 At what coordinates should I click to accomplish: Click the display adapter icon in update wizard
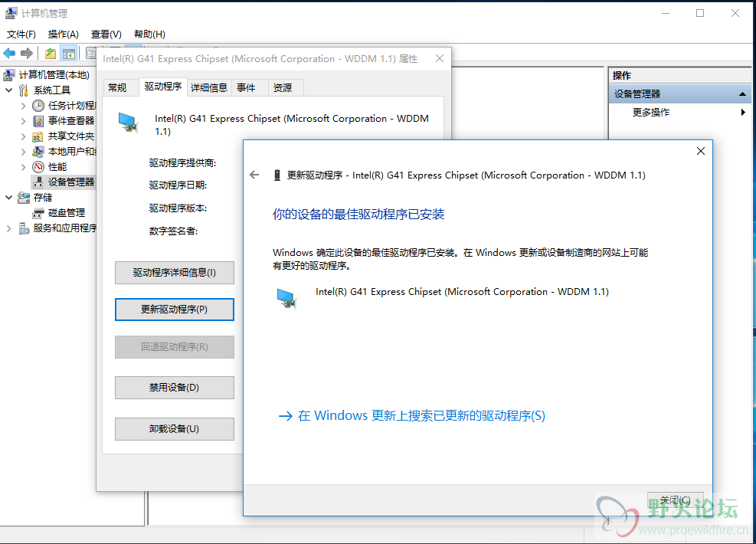[287, 298]
